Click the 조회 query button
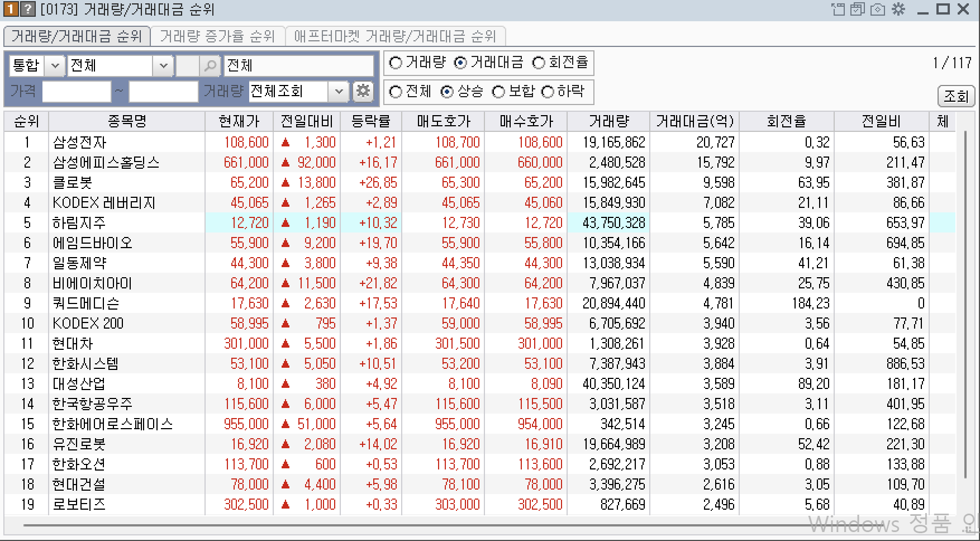The height and width of the screenshot is (541, 980). pyautogui.click(x=956, y=96)
